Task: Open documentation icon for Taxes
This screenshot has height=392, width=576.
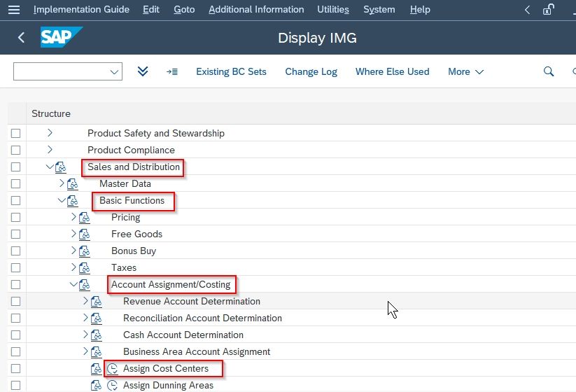Action: pyautogui.click(x=85, y=268)
